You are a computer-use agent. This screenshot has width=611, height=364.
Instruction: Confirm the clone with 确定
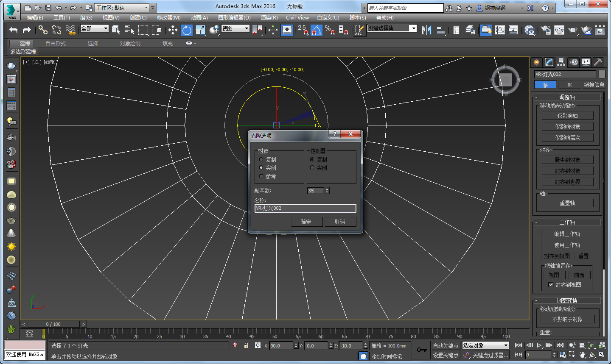pos(306,222)
